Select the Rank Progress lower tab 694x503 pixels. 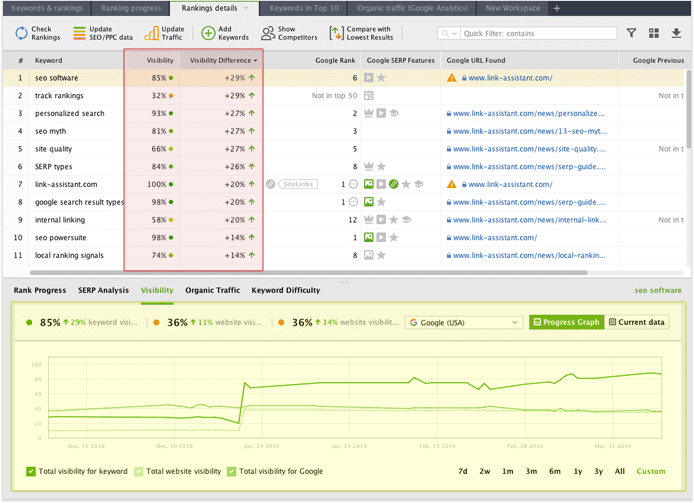click(x=40, y=290)
